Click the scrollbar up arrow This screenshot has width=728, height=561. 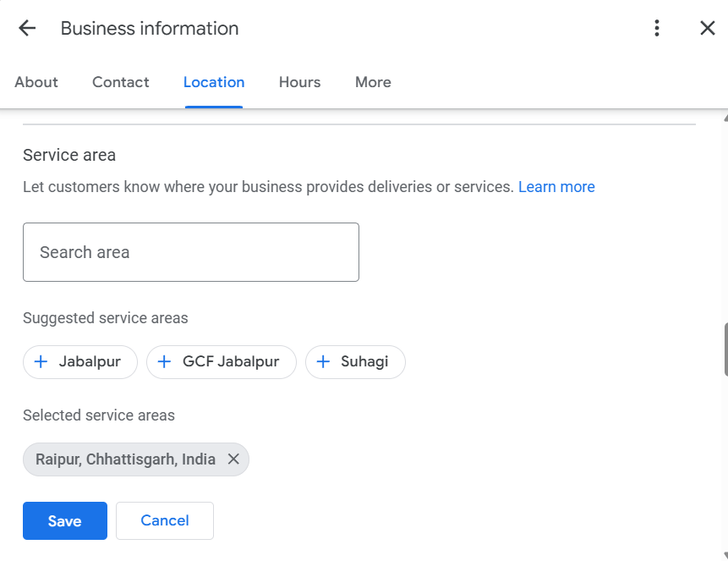(725, 117)
